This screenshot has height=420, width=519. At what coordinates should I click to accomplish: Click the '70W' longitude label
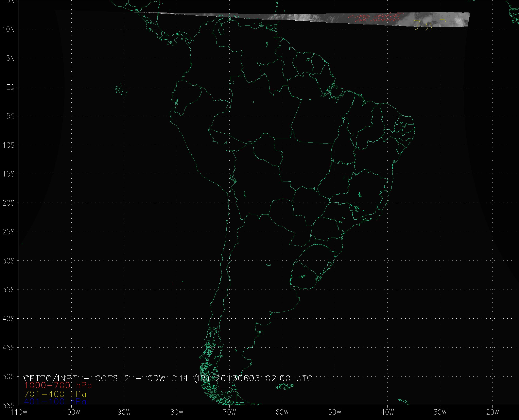[x=229, y=412]
